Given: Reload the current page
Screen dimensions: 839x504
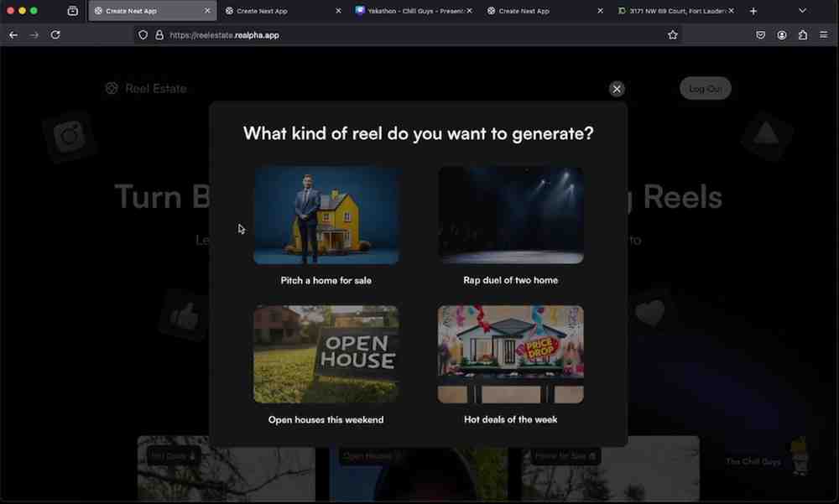Looking at the screenshot, I should (x=55, y=35).
